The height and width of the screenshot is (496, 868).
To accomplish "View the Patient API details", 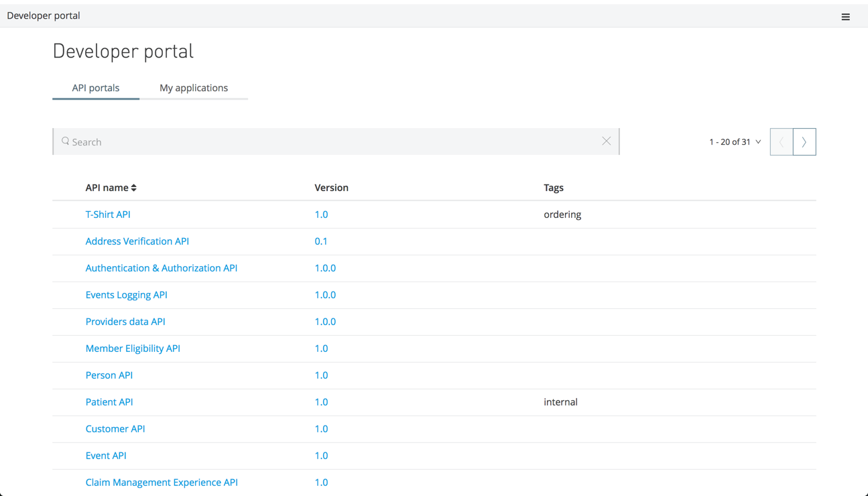I will (109, 401).
